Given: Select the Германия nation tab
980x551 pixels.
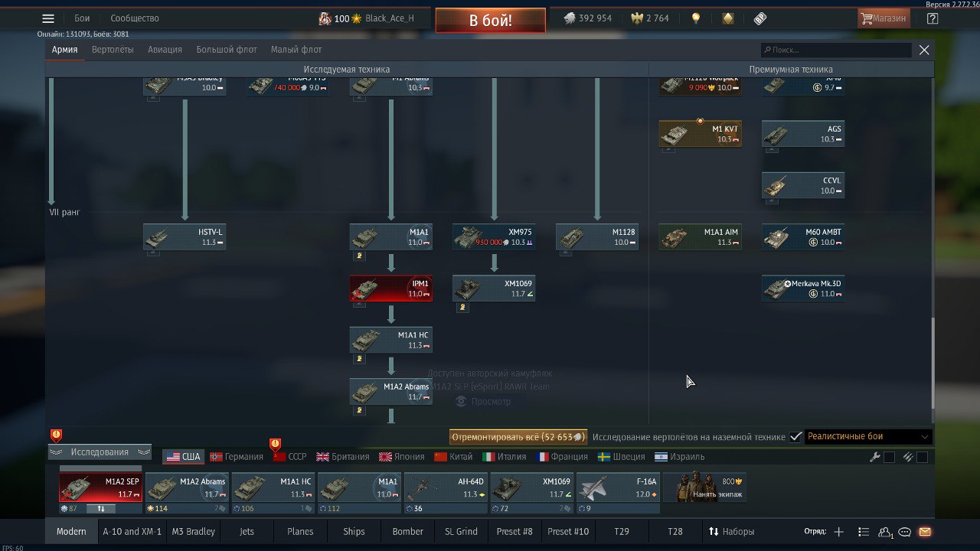Looking at the screenshot, I should pos(237,457).
